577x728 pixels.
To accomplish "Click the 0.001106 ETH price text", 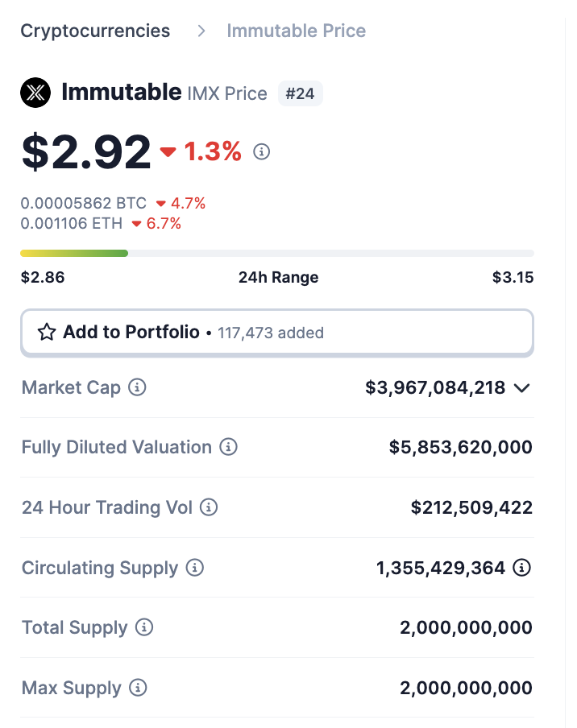I will [x=73, y=223].
